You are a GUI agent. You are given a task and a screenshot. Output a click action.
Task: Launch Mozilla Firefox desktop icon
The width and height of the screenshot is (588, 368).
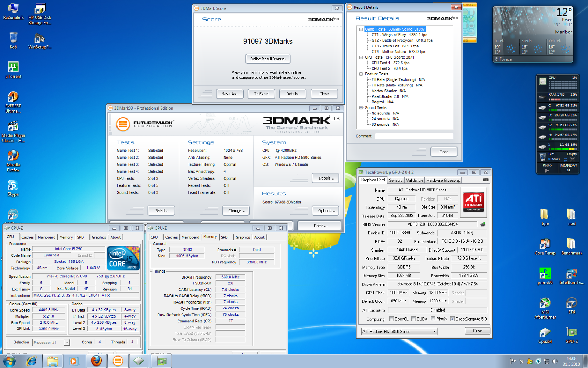pos(13,161)
